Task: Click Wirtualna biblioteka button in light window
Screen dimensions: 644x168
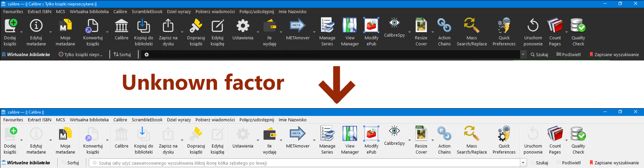Action: [x=26, y=163]
